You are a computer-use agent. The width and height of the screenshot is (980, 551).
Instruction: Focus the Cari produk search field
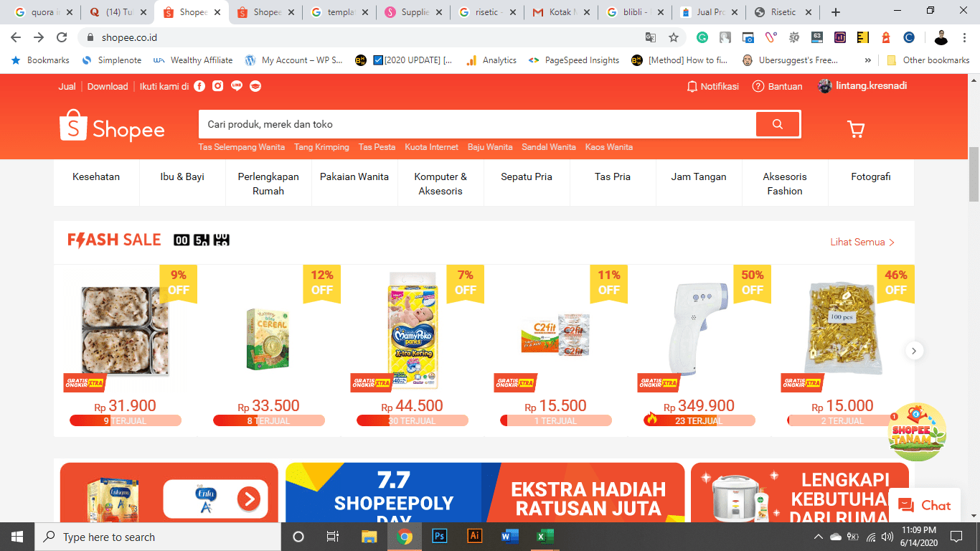click(x=477, y=124)
